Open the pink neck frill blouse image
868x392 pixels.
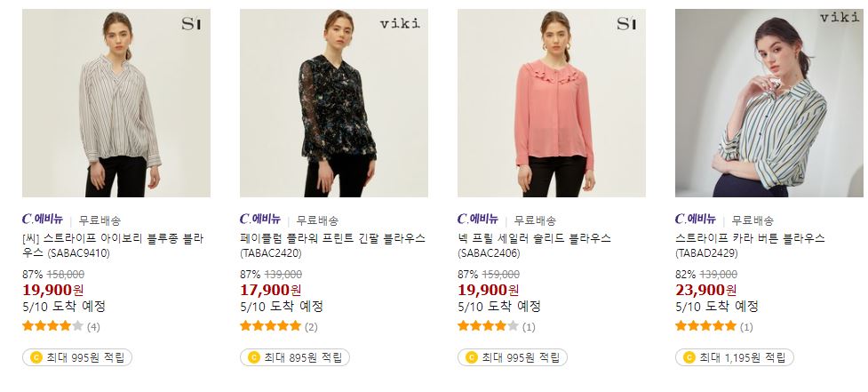coord(552,103)
